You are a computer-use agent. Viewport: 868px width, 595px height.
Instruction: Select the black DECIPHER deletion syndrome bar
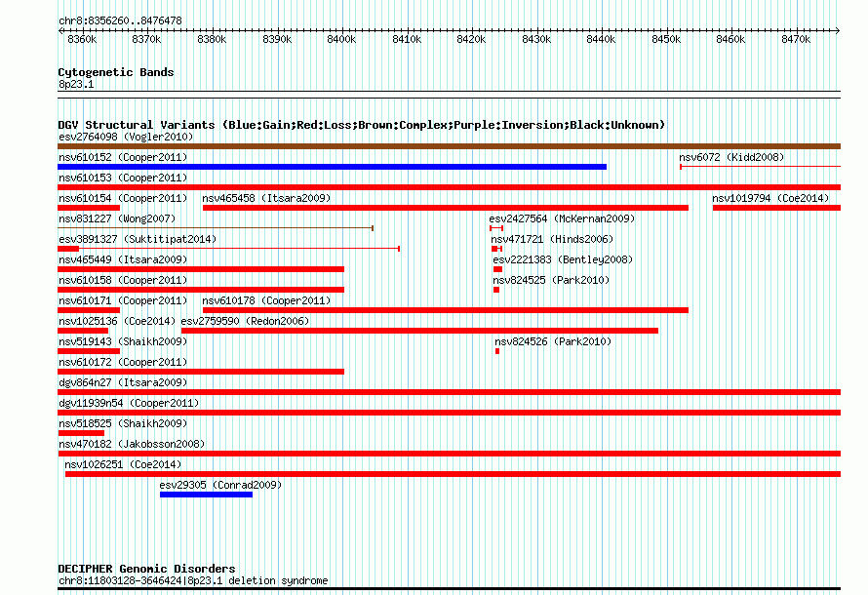coord(449,589)
